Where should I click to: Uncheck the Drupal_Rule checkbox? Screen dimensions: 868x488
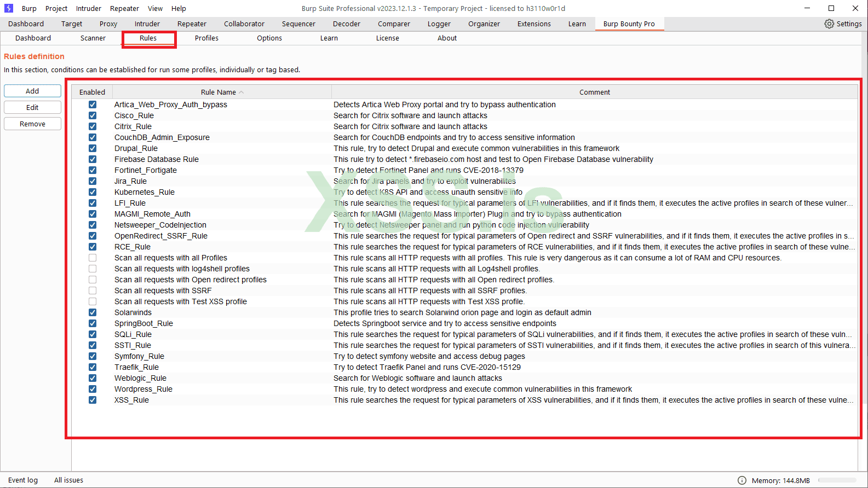coord(93,148)
